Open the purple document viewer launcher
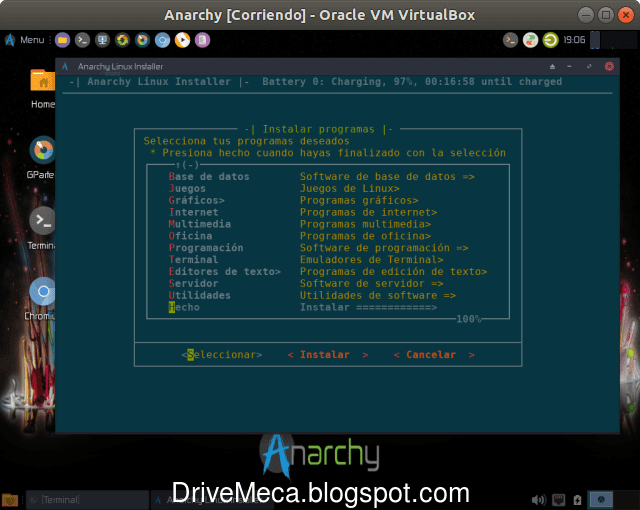640x510 pixels. [202, 40]
